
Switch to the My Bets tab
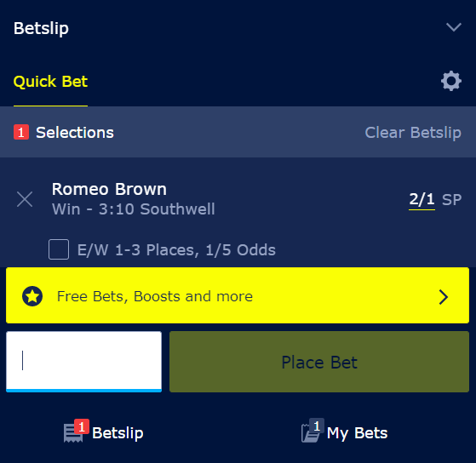pos(345,432)
